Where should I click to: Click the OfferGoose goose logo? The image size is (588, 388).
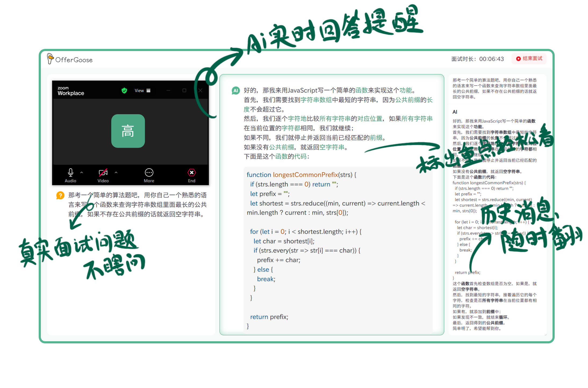coord(50,59)
